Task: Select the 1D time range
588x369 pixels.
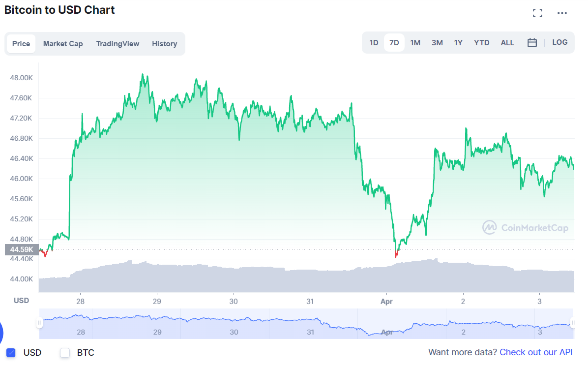Action: [x=374, y=43]
